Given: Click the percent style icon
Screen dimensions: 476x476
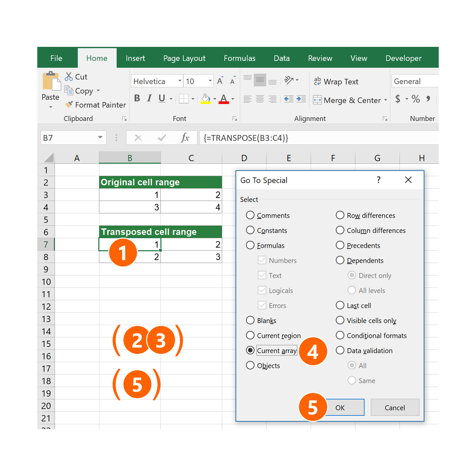Looking at the screenshot, I should [415, 99].
